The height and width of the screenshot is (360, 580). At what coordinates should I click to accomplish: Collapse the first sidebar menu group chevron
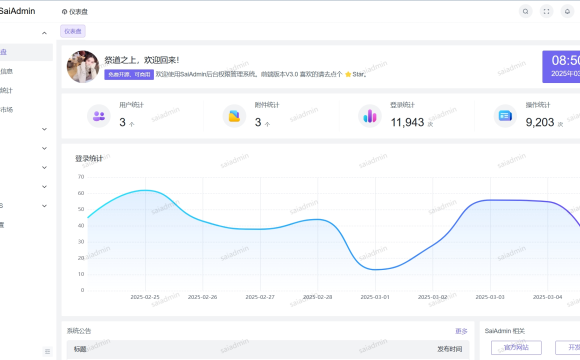click(x=44, y=33)
